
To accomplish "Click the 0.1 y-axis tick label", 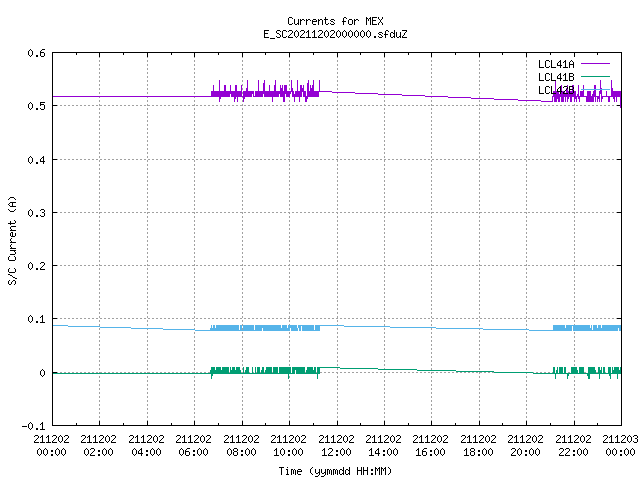I will coord(36,319).
